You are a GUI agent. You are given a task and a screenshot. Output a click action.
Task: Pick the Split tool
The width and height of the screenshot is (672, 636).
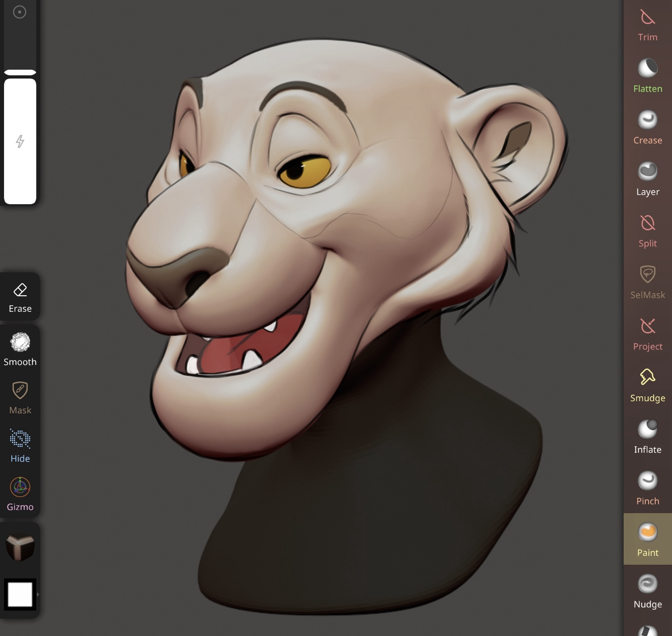coord(647,230)
